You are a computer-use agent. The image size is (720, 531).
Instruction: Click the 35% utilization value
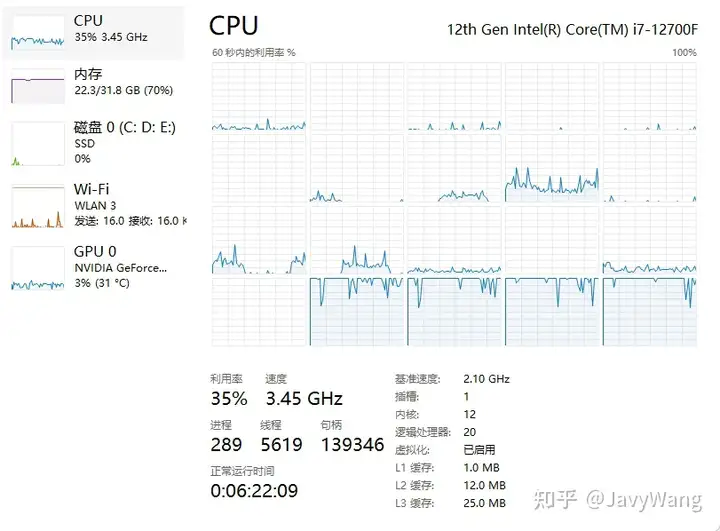tap(228, 398)
